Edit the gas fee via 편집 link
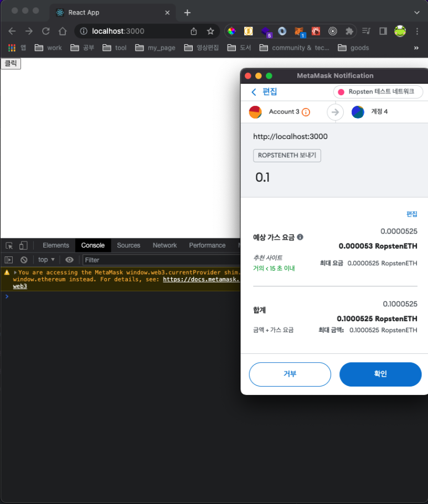 411,214
